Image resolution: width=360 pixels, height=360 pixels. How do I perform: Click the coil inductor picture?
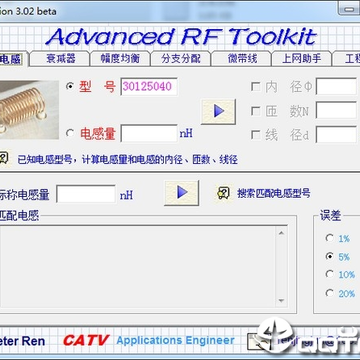pos(29,110)
